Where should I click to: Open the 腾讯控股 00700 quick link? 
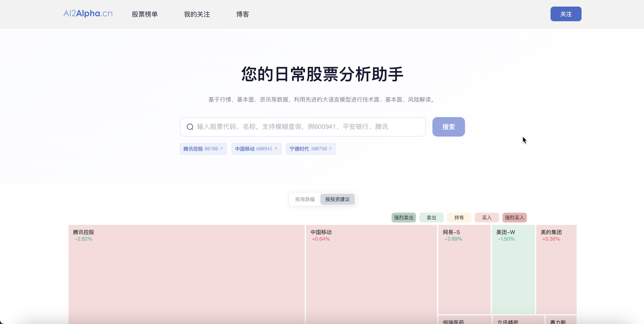tap(203, 149)
